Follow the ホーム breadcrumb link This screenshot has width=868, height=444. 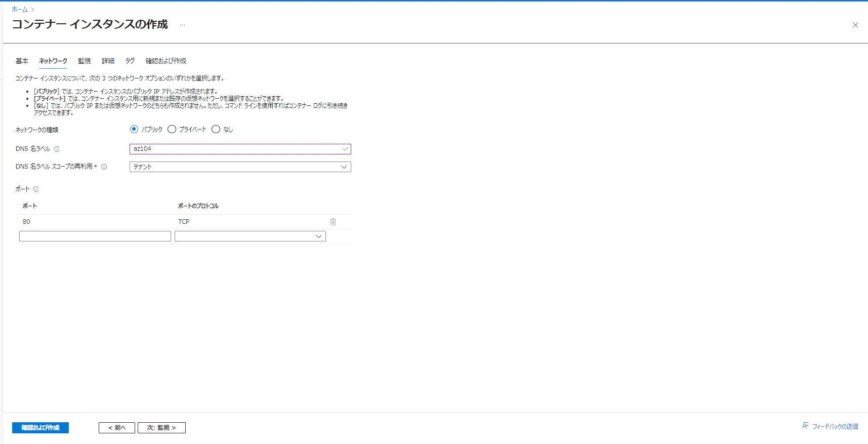click(20, 10)
